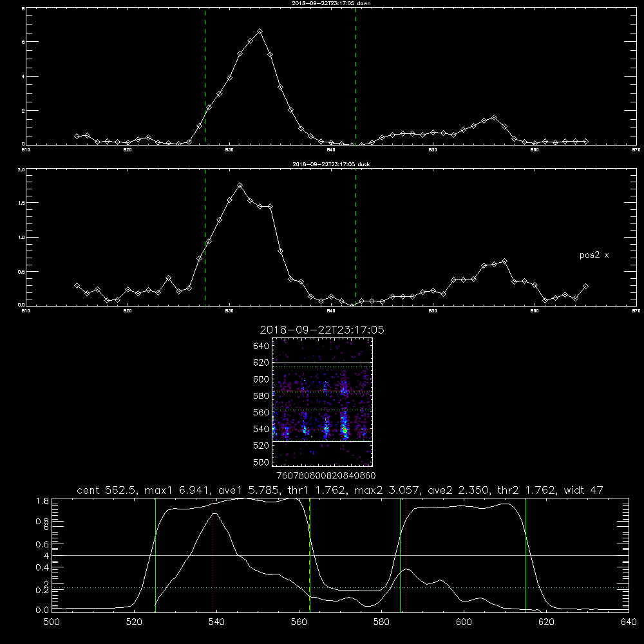644x644 pixels.
Task: Click the 580 label on the bottom plot x-axis
Action: tap(381, 622)
